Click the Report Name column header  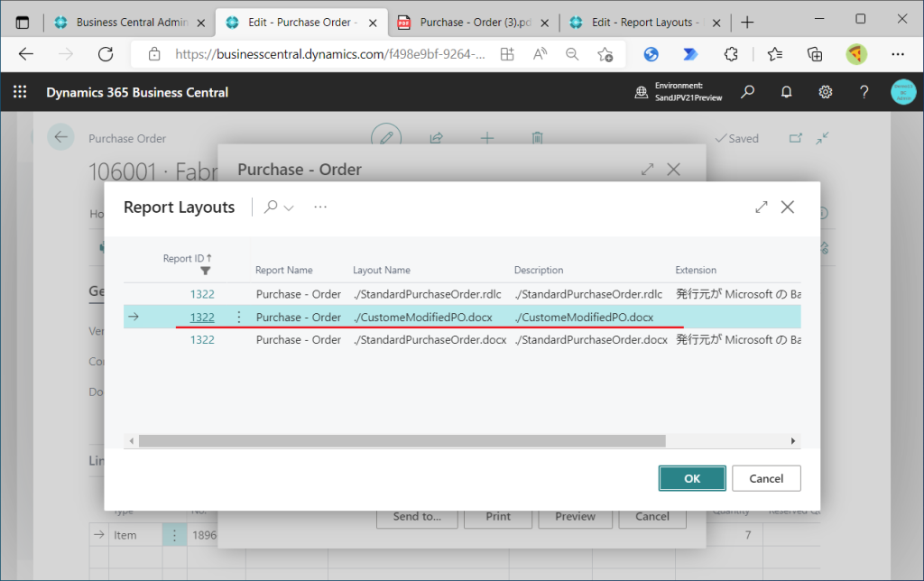tap(284, 270)
